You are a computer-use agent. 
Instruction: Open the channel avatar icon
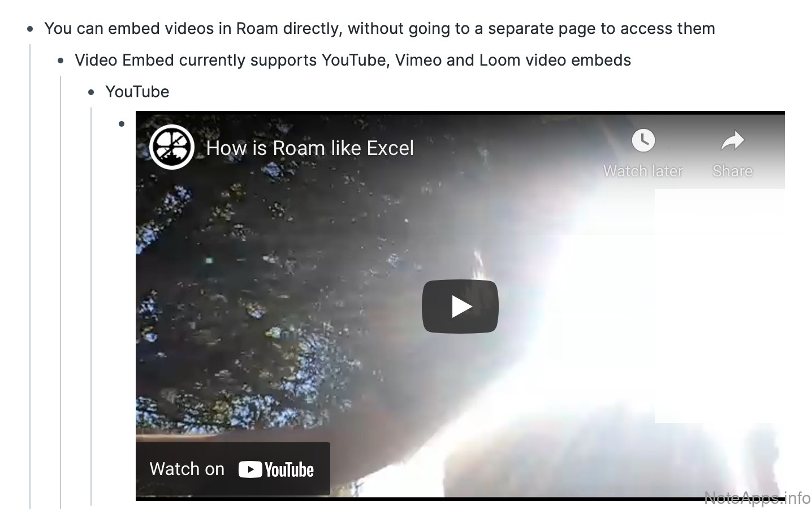(x=171, y=147)
